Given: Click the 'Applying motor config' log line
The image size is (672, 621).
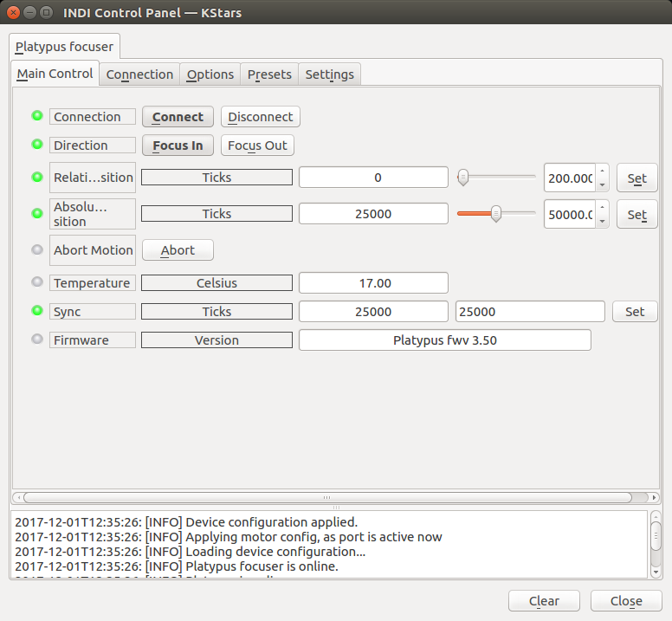Looking at the screenshot, I should pos(229,537).
